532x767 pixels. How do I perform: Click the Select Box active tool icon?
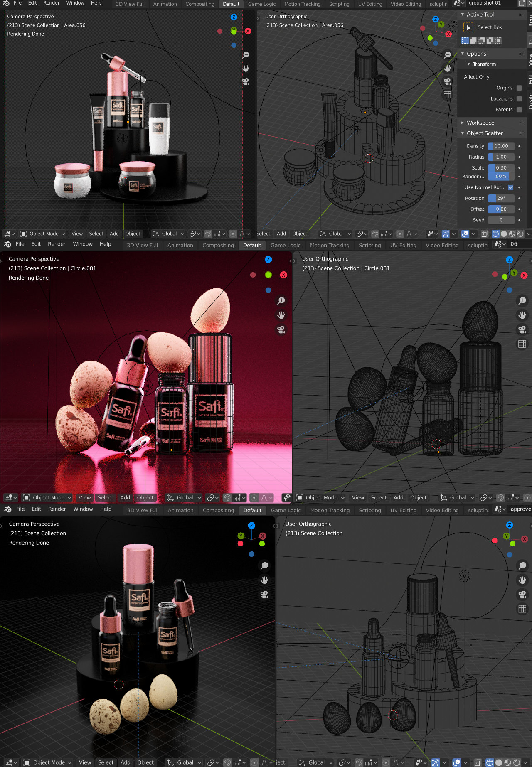(x=468, y=27)
